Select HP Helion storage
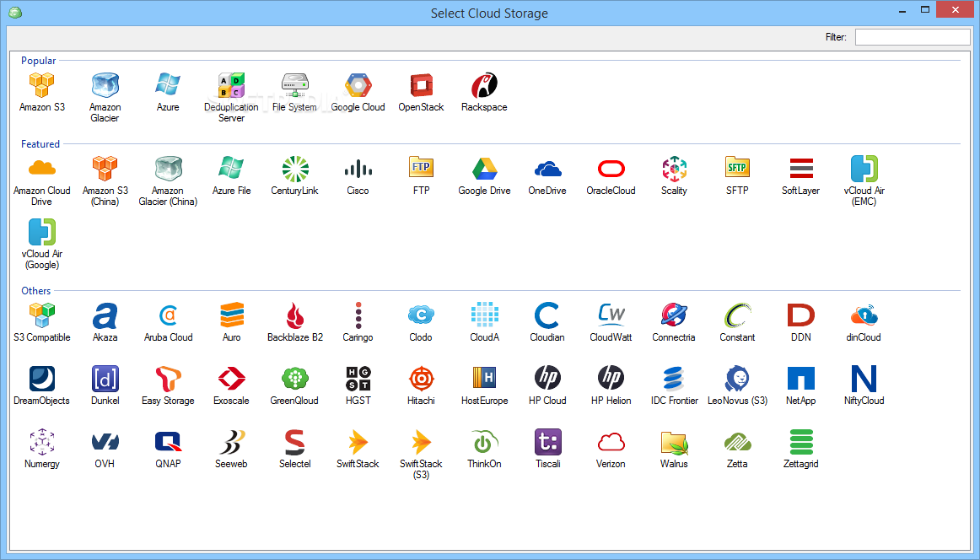 611,378
